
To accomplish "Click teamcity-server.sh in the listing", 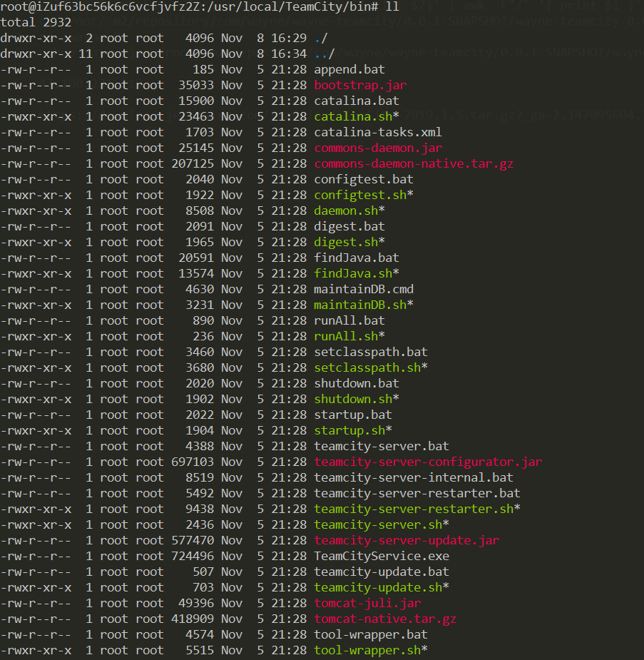I will [378, 525].
